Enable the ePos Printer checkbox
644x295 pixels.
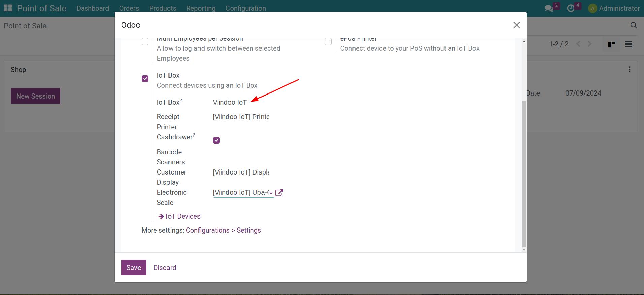click(328, 42)
